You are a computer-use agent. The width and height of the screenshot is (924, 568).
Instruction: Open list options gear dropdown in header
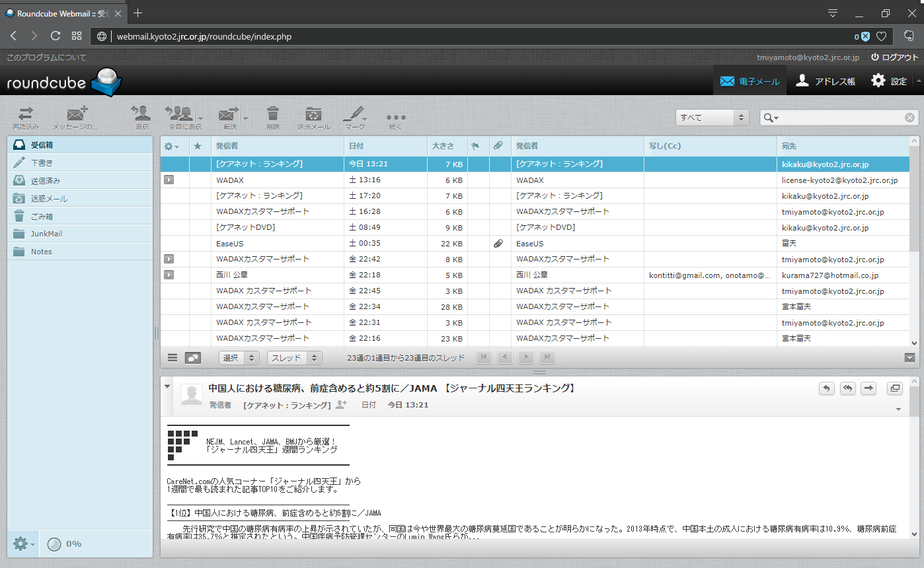tap(172, 146)
